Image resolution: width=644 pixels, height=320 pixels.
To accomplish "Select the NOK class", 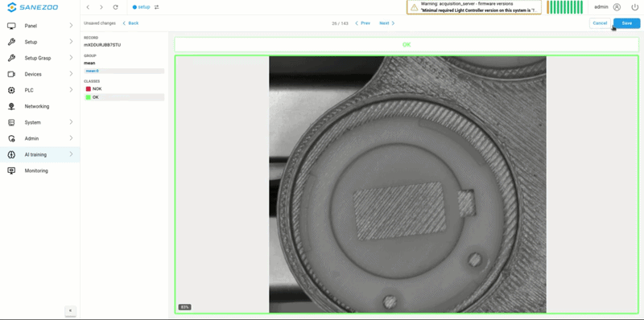I will (x=124, y=88).
